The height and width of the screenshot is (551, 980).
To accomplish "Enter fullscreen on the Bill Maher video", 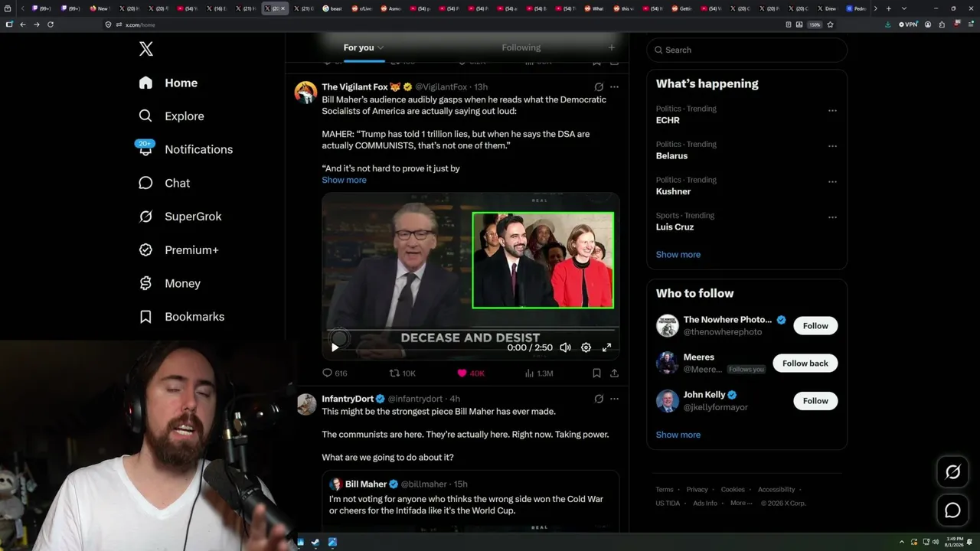I will (x=606, y=347).
